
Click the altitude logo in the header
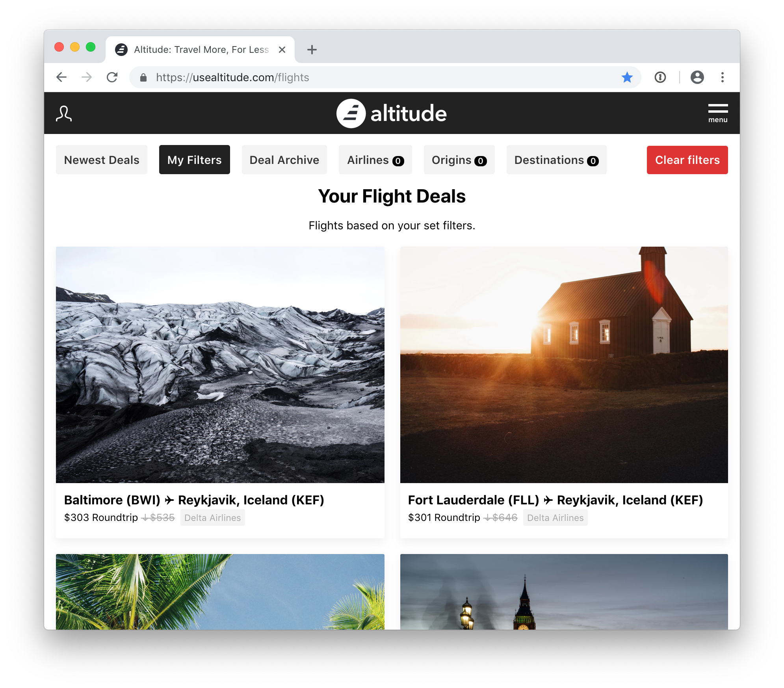point(391,113)
